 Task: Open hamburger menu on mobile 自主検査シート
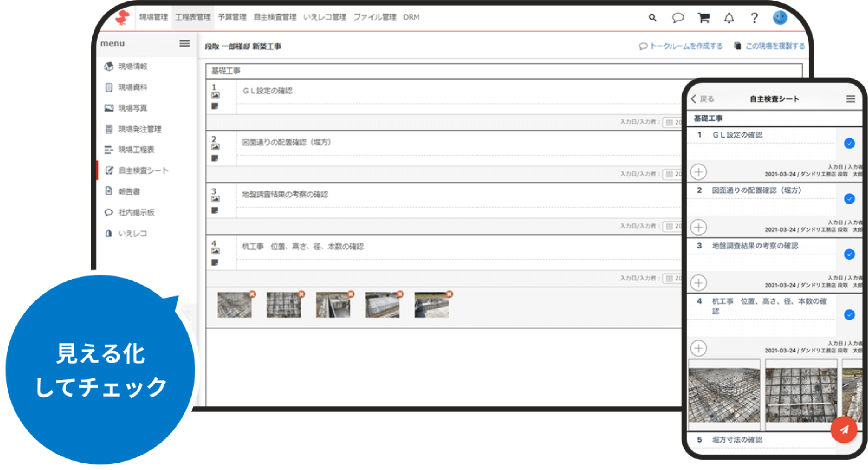tap(851, 99)
